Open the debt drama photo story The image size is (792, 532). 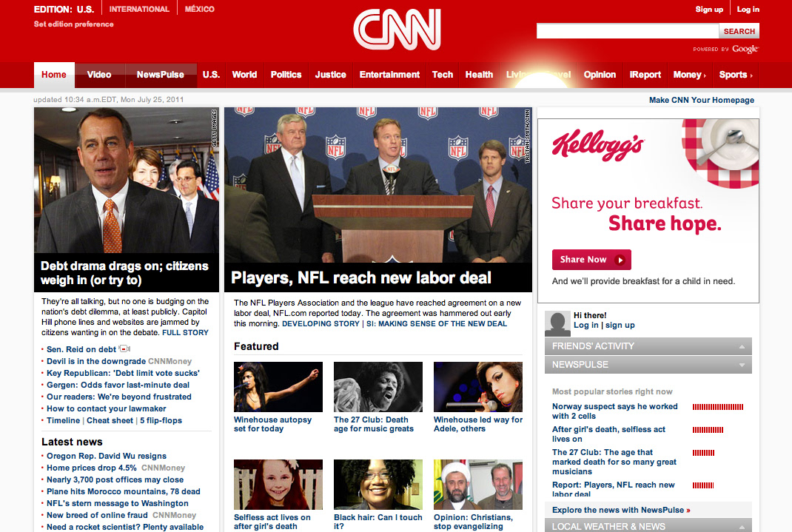pos(127,181)
